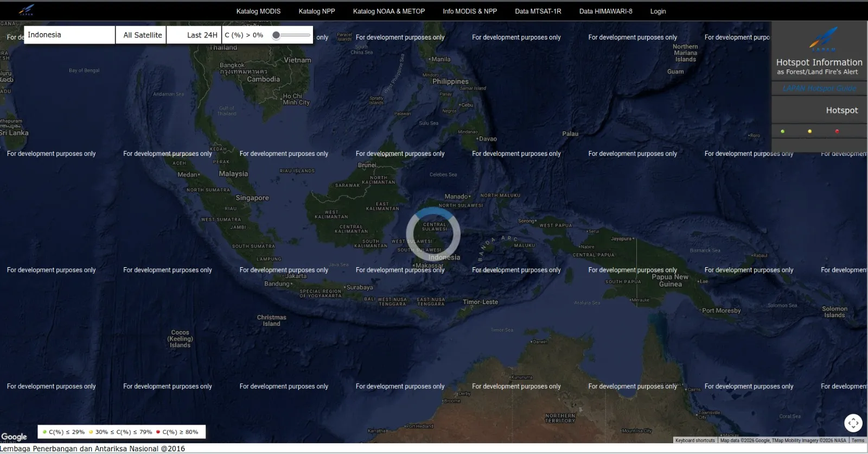Click the red hotspot dot in the panel
The height and width of the screenshot is (454, 868).
click(837, 131)
